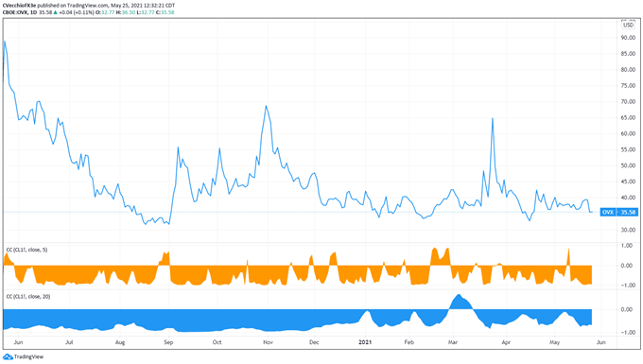Select the 1D interval label
The height and width of the screenshot is (364, 643).
coord(34,12)
